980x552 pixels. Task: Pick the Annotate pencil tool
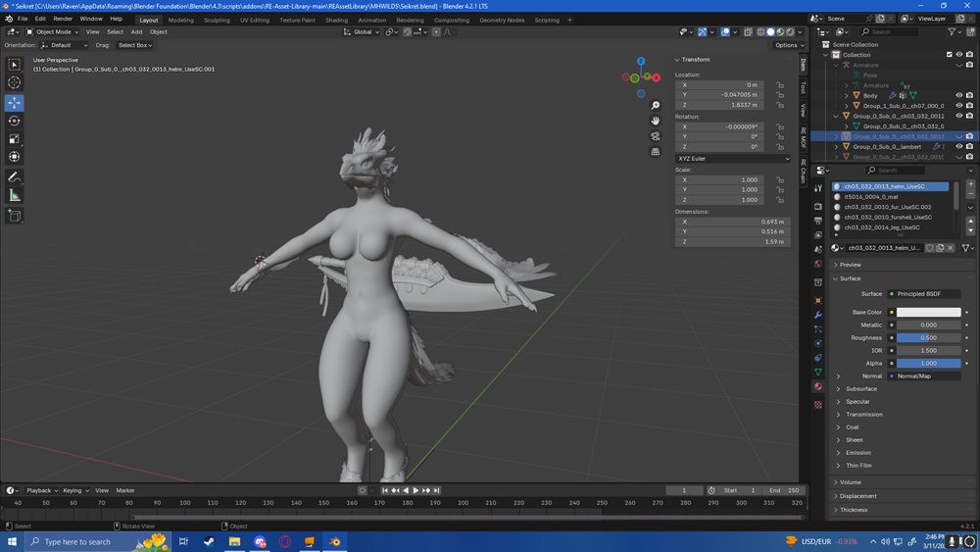click(15, 177)
